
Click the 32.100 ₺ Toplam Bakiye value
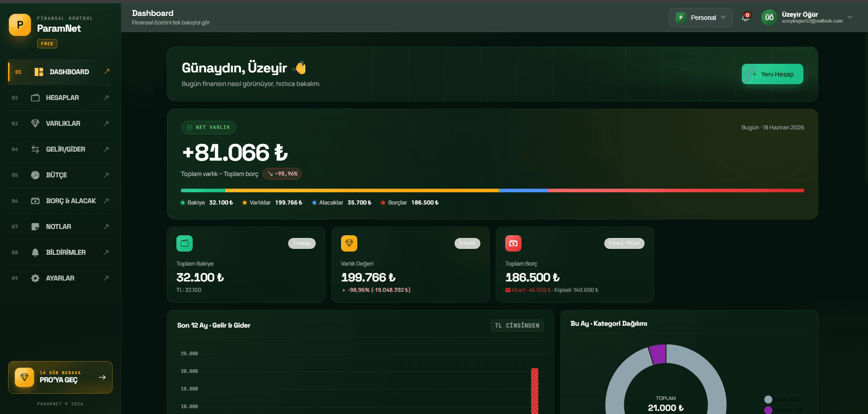tap(200, 277)
